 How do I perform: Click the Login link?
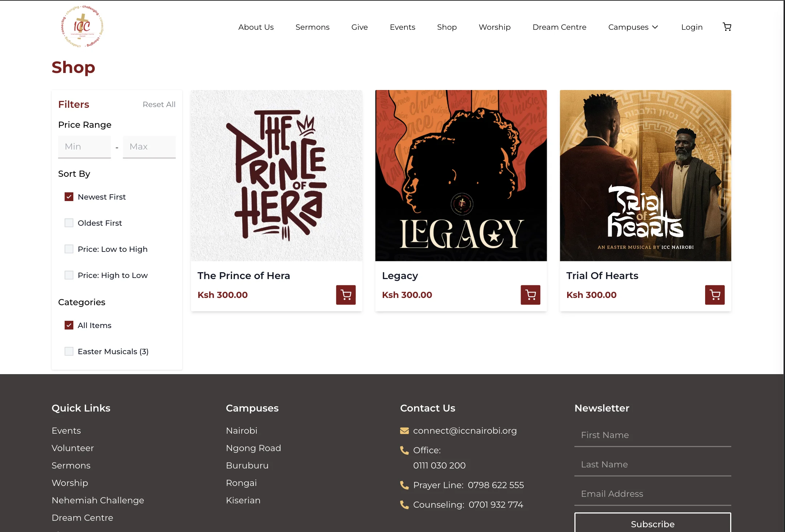[x=692, y=27]
